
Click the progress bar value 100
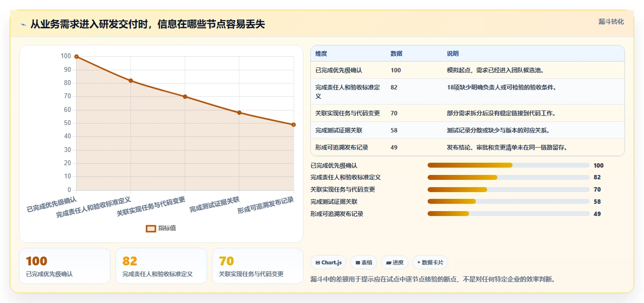click(599, 166)
